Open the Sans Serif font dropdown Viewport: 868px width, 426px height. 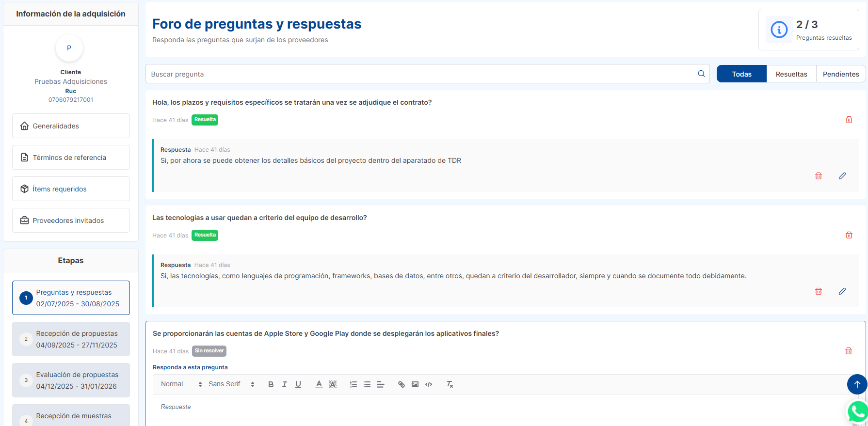pos(231,384)
